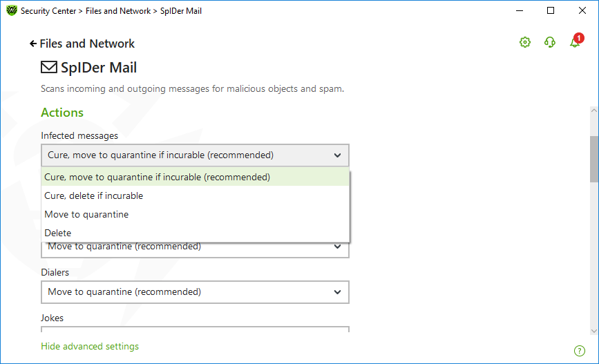Maximize the Security Center window

(551, 11)
